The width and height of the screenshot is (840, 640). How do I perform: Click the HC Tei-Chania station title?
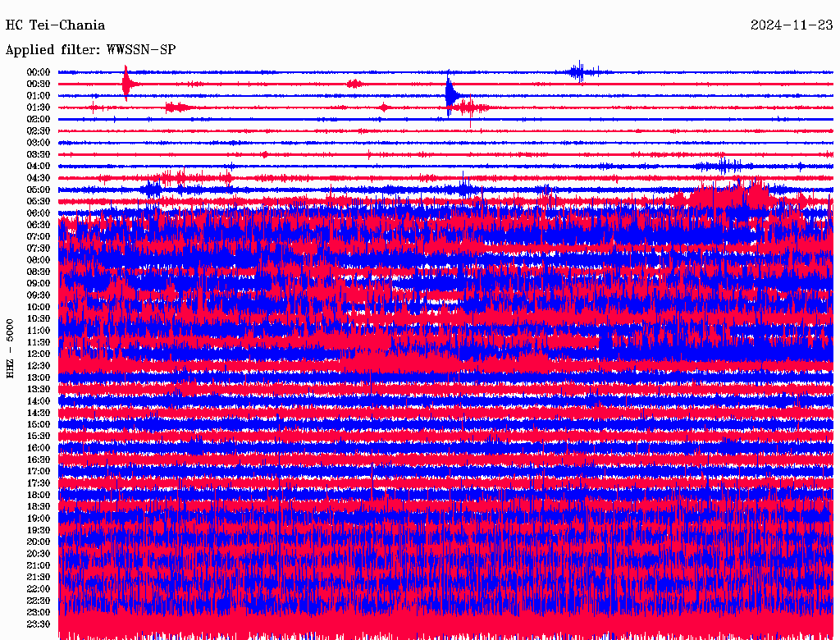(x=56, y=25)
